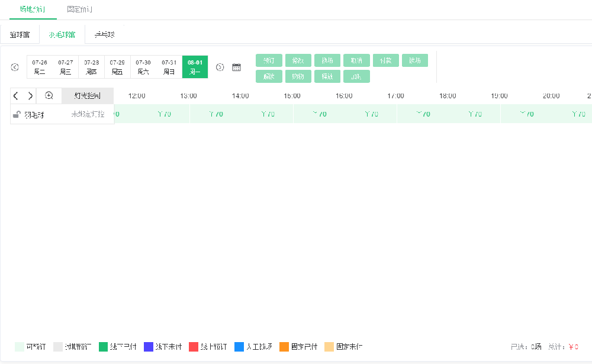
Task: Toggle the lock icon on 羽毛球 court
Action: 17,115
